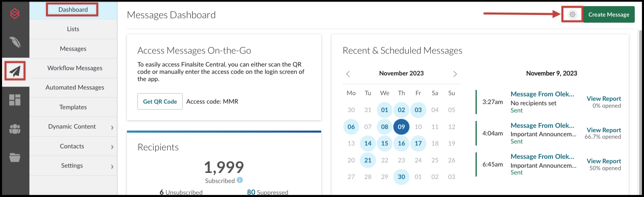Open the 80 Suppressed recipients link
Screen dimensions: 644x197
(x=268, y=192)
